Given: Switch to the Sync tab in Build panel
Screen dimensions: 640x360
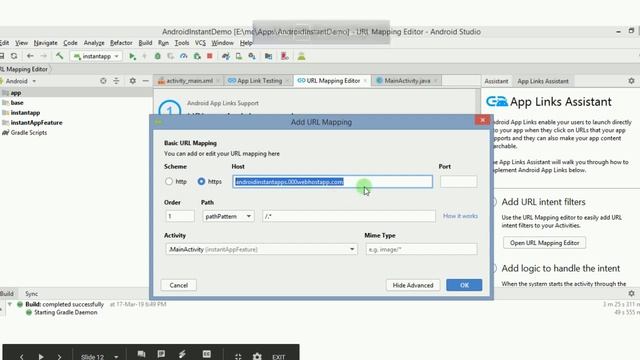Looking at the screenshot, I should click(31, 293).
